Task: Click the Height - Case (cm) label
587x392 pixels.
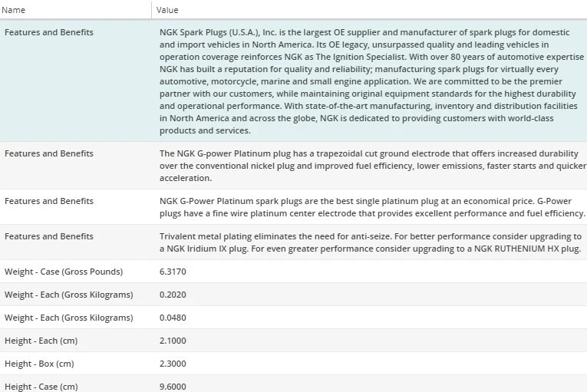Action: pos(41,387)
